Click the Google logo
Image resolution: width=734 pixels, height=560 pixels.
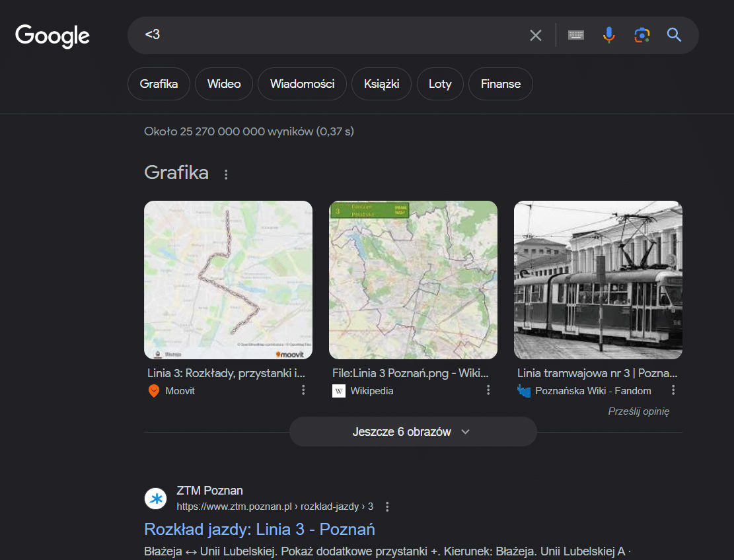coord(52,36)
